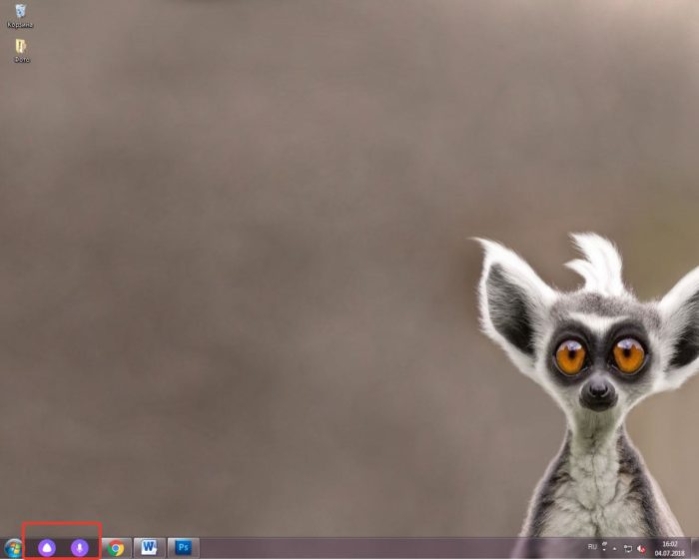Show hidden tray icons arrow
Viewport: 699px width, 560px height.
[x=615, y=548]
